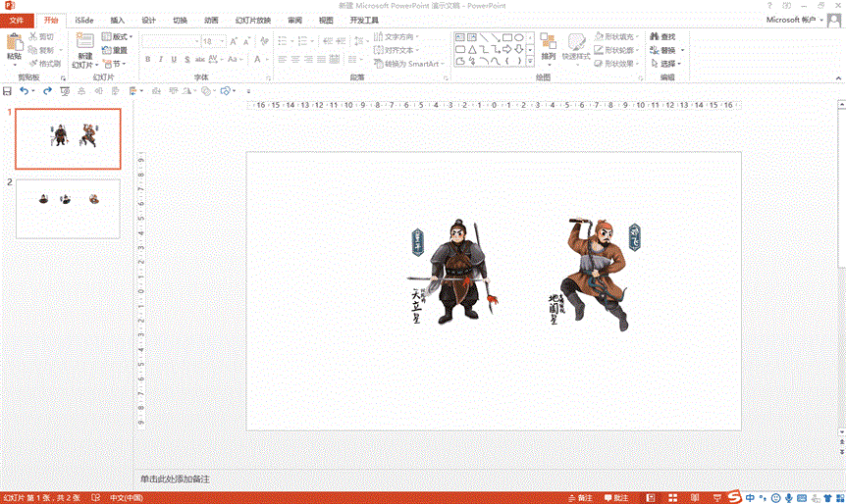Click the Reset (重置) button

click(x=114, y=50)
